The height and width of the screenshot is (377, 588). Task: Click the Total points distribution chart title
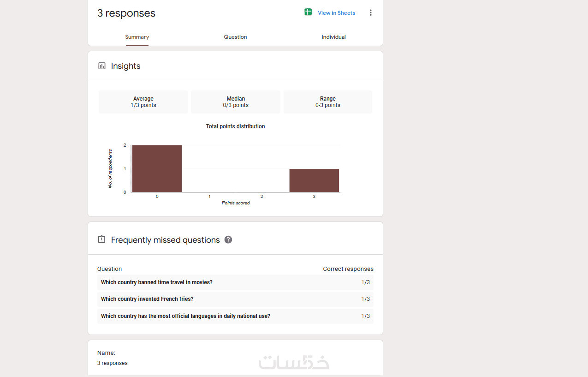235,126
